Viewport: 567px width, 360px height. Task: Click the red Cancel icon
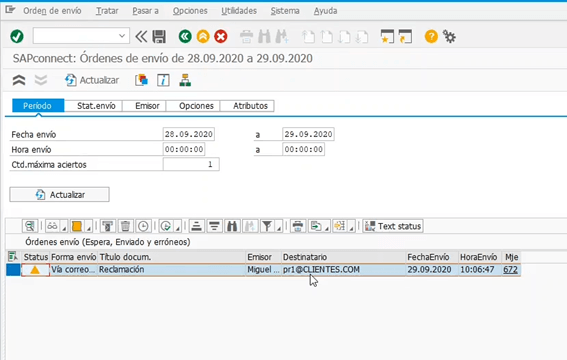coord(221,36)
